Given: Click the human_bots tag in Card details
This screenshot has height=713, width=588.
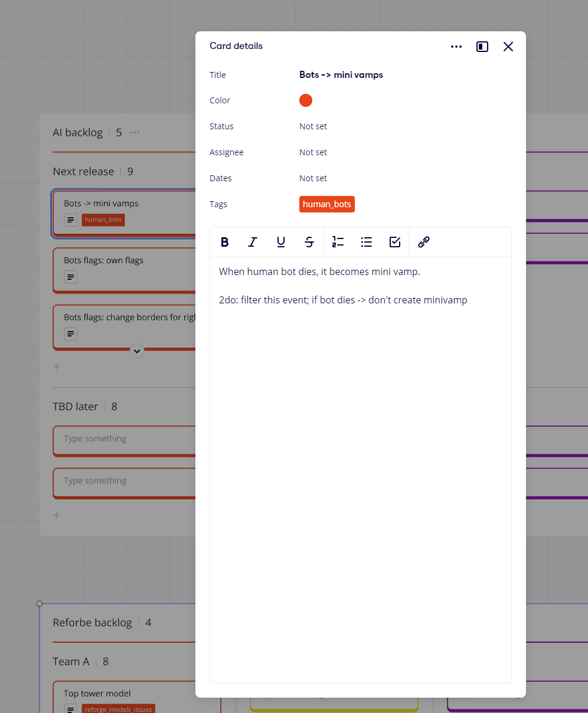Looking at the screenshot, I should [326, 204].
